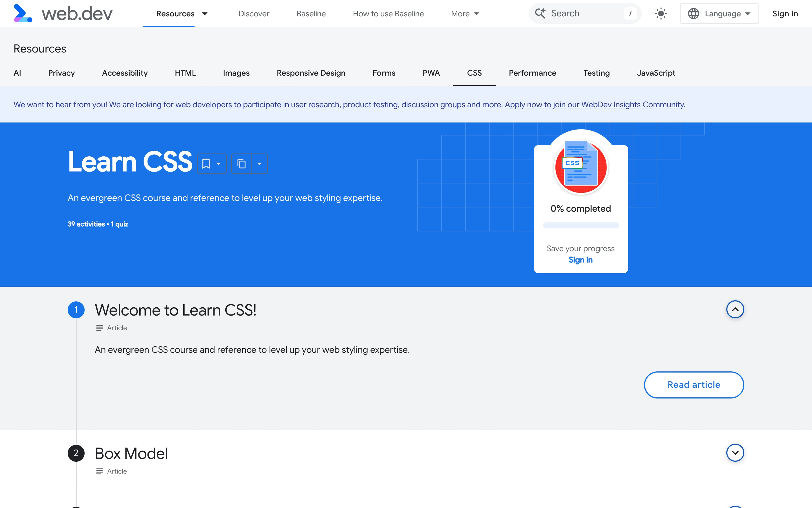
Task: Click the Article icon under Box Model
Action: tap(99, 471)
